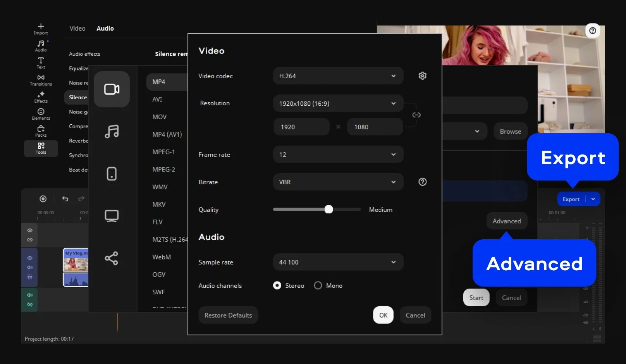Expand the Video codec H.264 dropdown

tap(338, 76)
